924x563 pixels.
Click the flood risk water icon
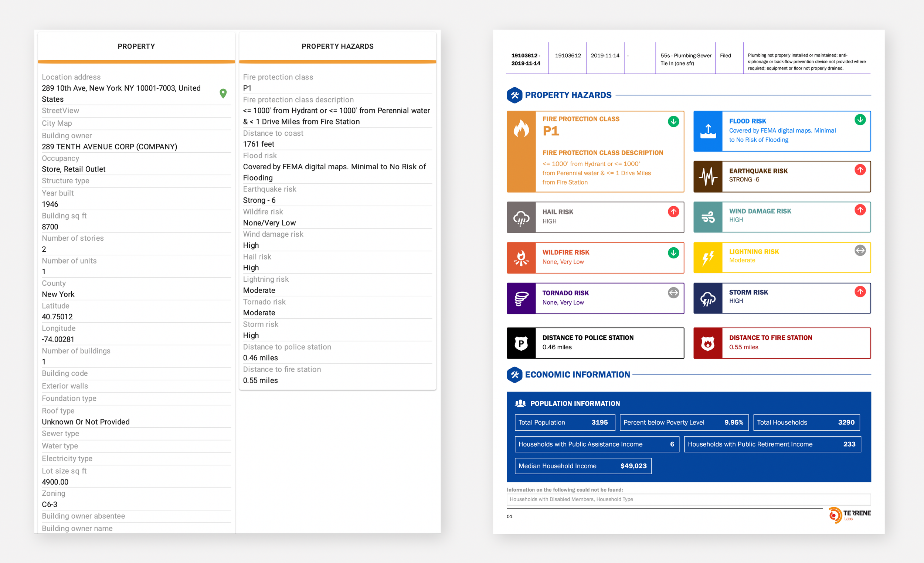(708, 131)
